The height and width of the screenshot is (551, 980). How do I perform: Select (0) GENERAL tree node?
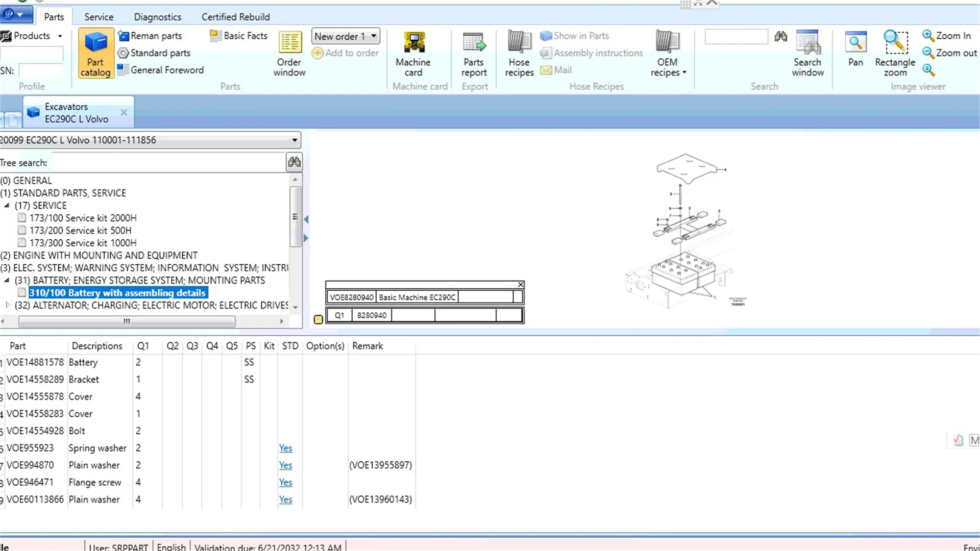pyautogui.click(x=26, y=181)
